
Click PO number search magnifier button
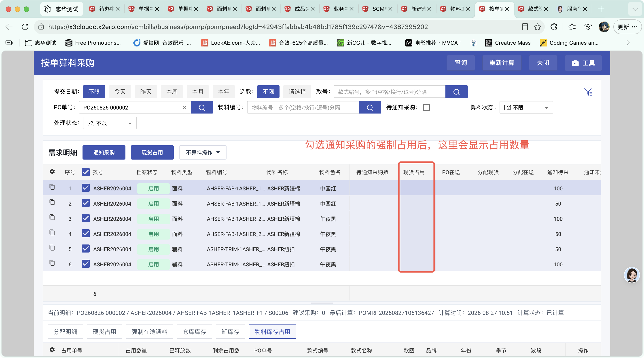coord(202,107)
